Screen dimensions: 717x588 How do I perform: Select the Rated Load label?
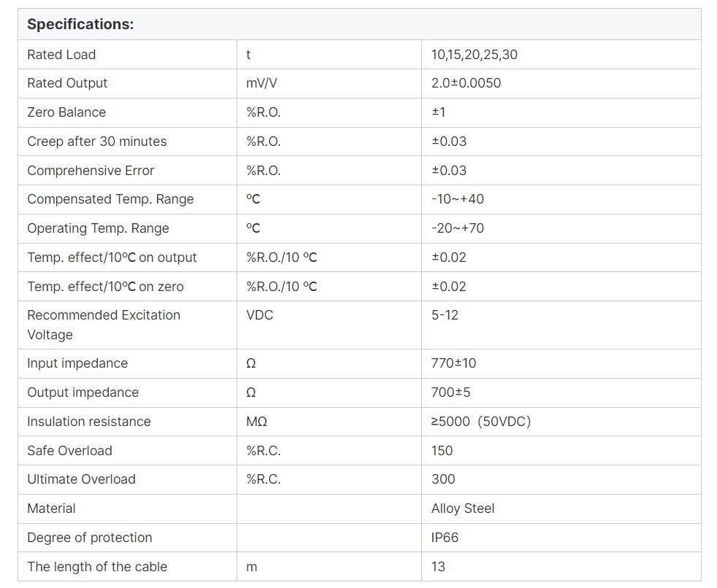(61, 55)
